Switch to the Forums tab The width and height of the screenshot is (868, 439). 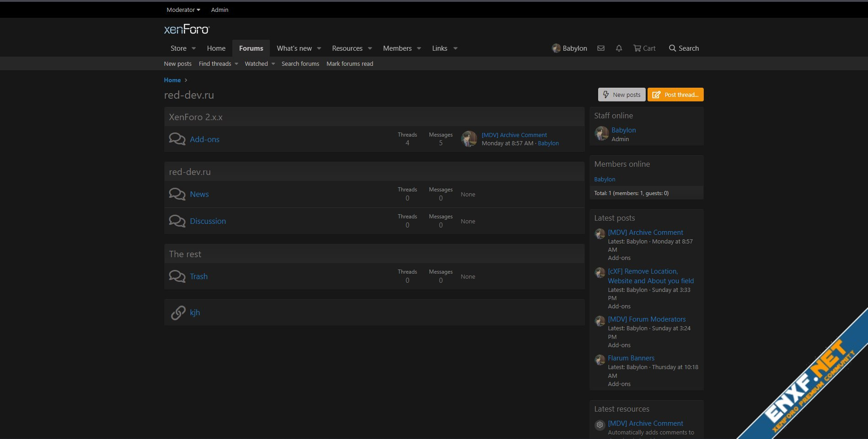tap(251, 48)
